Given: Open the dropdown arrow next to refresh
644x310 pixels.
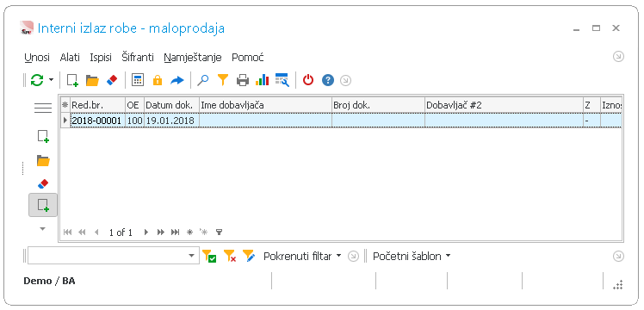Looking at the screenshot, I should pyautogui.click(x=52, y=80).
